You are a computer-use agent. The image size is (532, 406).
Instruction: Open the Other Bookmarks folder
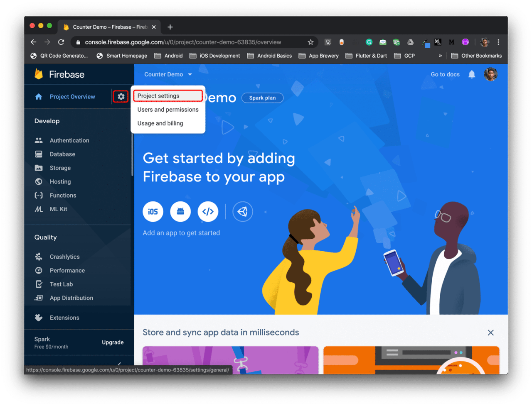pos(476,56)
